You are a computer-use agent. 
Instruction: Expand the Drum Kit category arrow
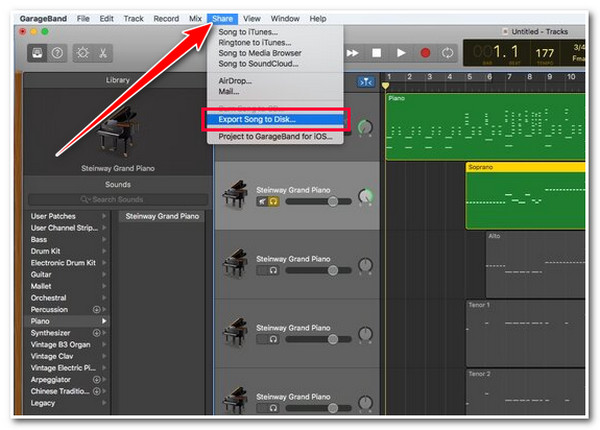(x=104, y=251)
